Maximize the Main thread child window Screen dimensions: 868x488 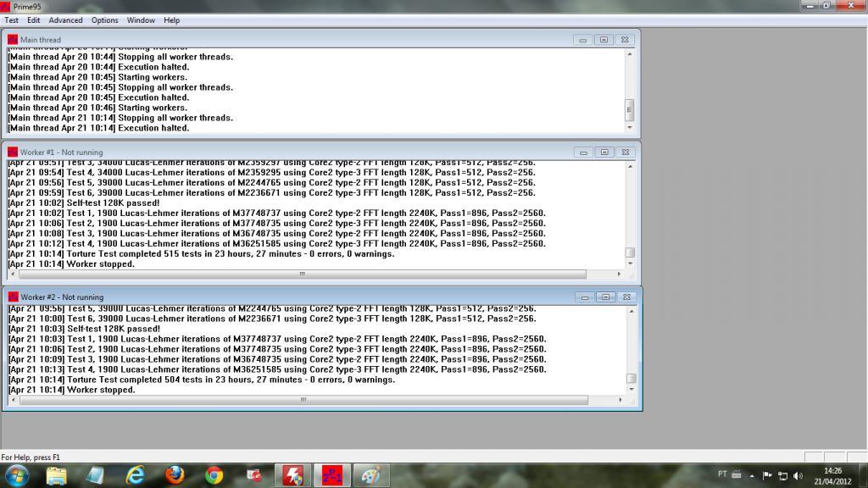(x=604, y=40)
